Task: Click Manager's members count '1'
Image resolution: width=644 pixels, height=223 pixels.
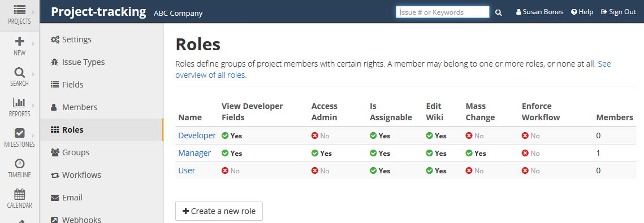Action: click(x=598, y=153)
